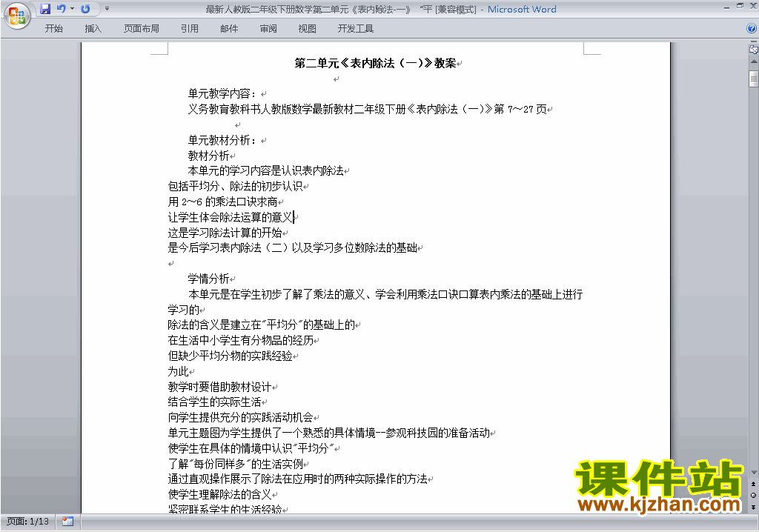Click the line 结合学生的实际生活

pos(214,402)
